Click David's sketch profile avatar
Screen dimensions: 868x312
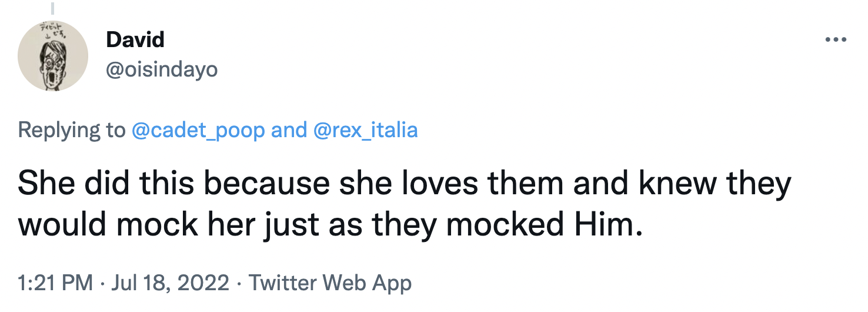click(x=53, y=57)
